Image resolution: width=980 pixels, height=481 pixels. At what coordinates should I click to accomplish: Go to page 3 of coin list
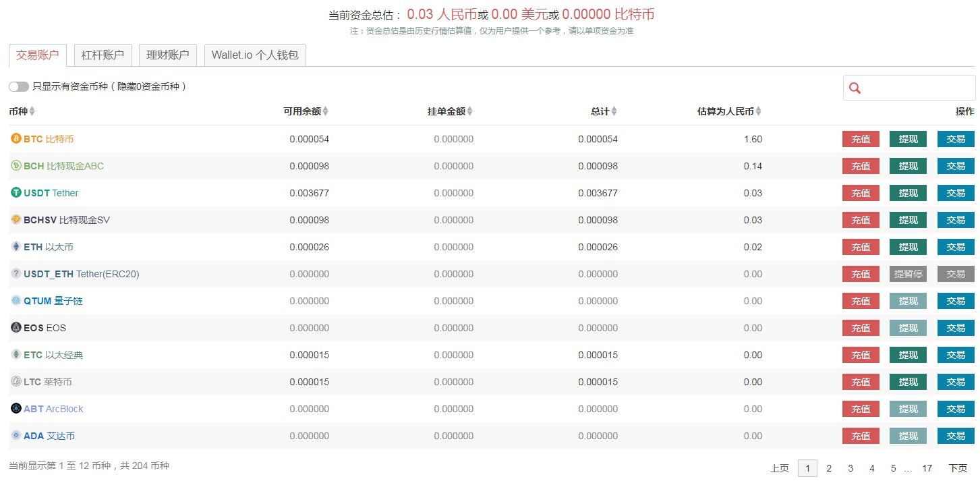pyautogui.click(x=851, y=468)
